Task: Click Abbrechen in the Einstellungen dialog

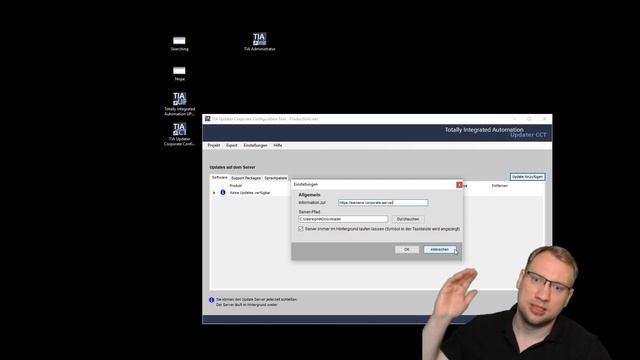Action: click(x=440, y=249)
